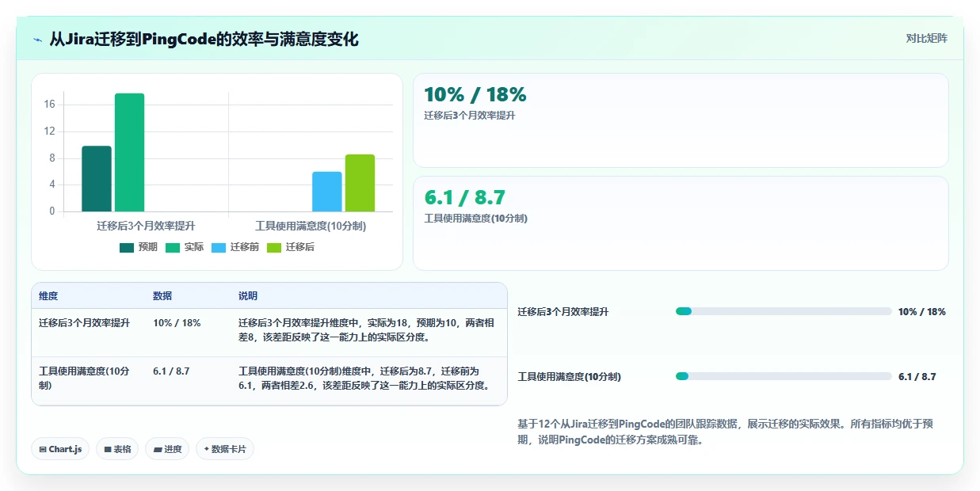Click the 10% / 18% progress value label
The image size is (980, 491).
click(x=922, y=311)
